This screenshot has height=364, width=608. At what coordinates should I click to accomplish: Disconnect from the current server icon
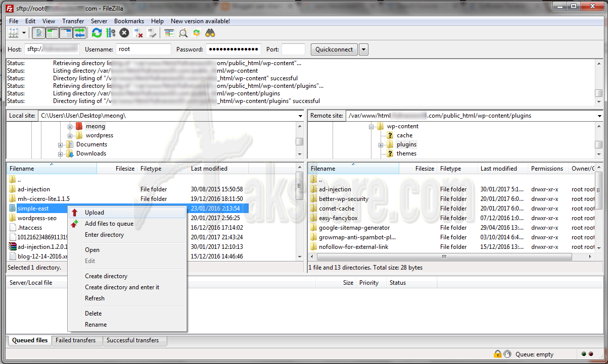click(x=138, y=33)
